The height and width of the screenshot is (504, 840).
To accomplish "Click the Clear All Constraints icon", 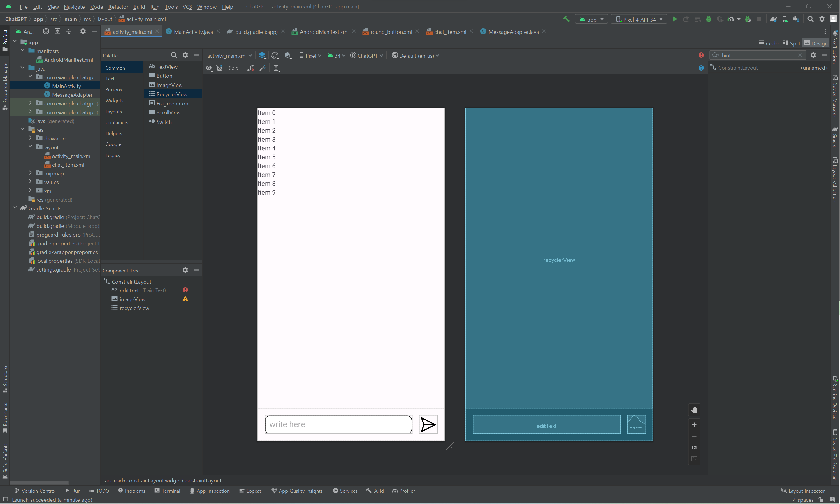I will pos(251,68).
